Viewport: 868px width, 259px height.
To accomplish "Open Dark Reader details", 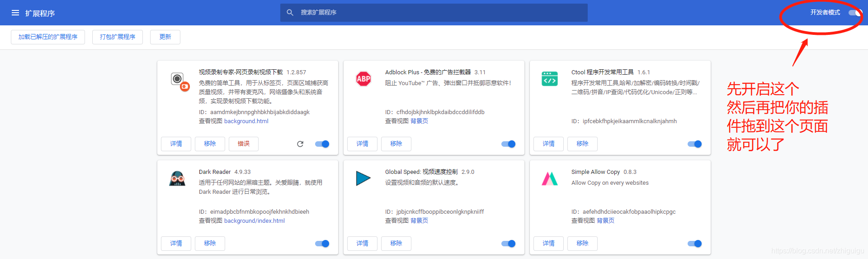I will 176,244.
